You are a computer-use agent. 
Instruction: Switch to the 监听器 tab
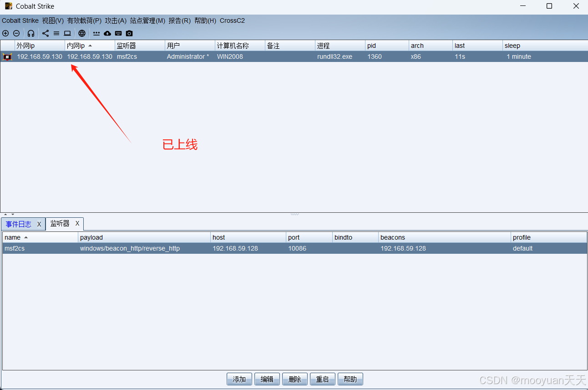[60, 224]
